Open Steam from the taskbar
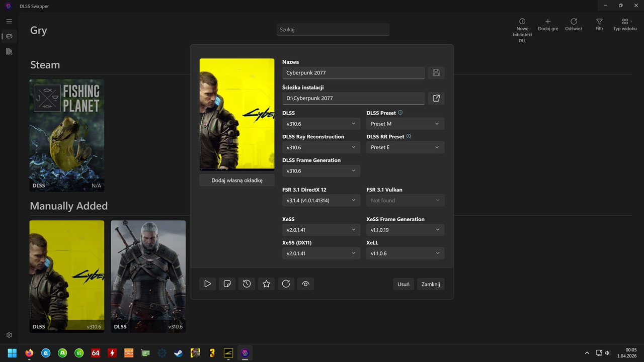Viewport: 644px width, 362px height. pos(178,353)
